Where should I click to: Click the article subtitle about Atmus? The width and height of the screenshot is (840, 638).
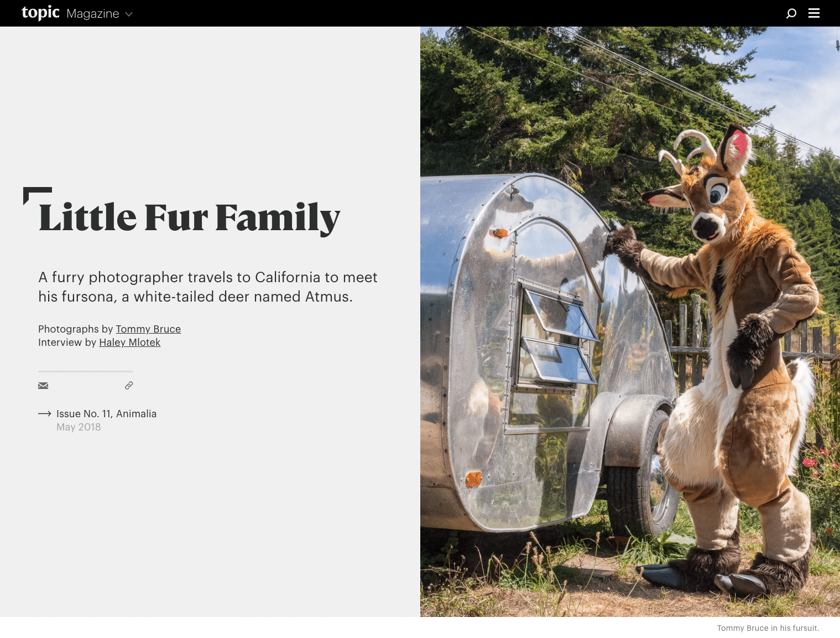pyautogui.click(x=208, y=287)
